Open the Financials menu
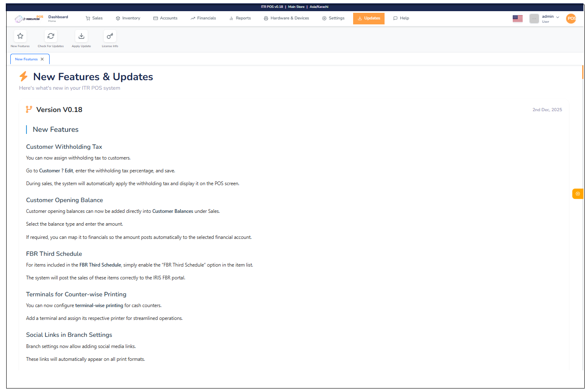Image resolution: width=588 pixels, height=391 pixels. click(203, 18)
